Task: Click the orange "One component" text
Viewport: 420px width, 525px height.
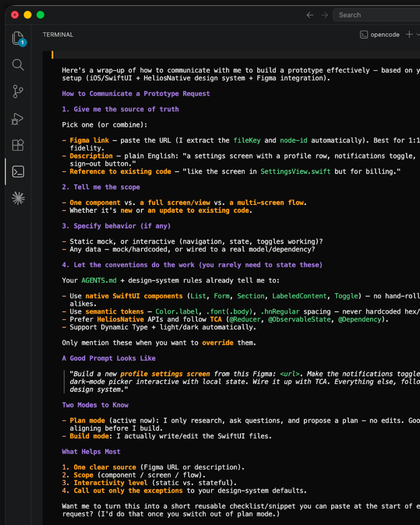Action: click(x=95, y=203)
